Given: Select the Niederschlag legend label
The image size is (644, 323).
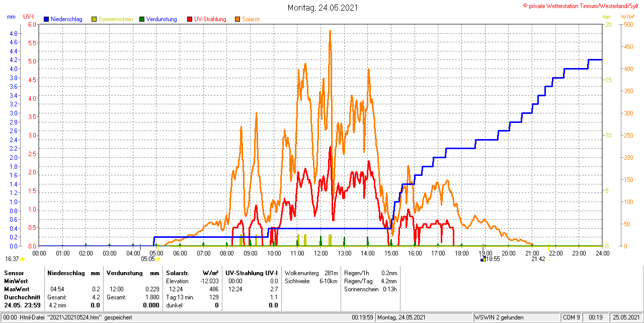Looking at the screenshot, I should pos(66,19).
